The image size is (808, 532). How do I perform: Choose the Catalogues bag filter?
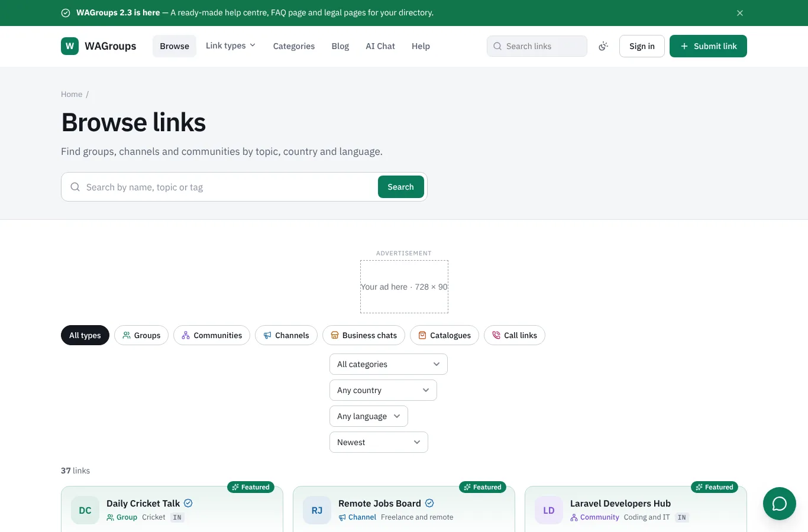[444, 335]
